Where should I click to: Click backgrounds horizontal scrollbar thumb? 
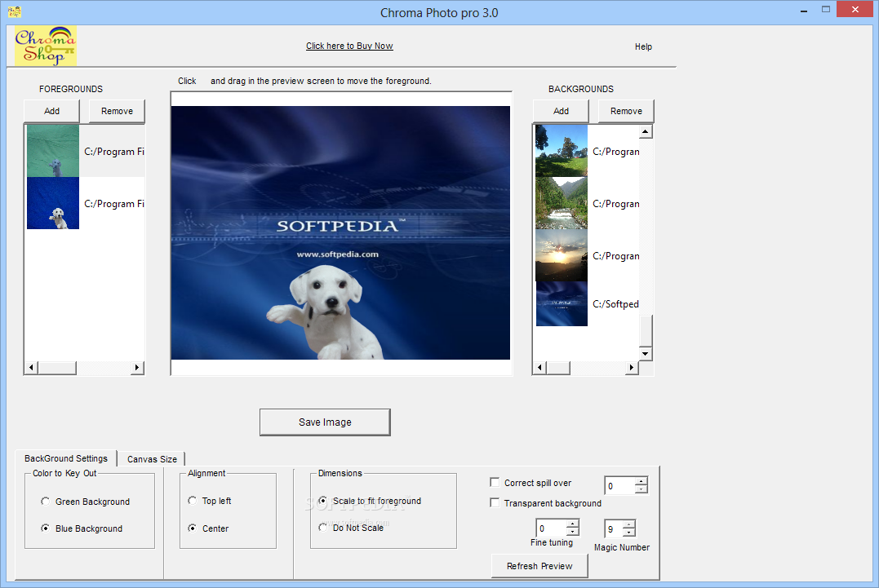click(557, 367)
